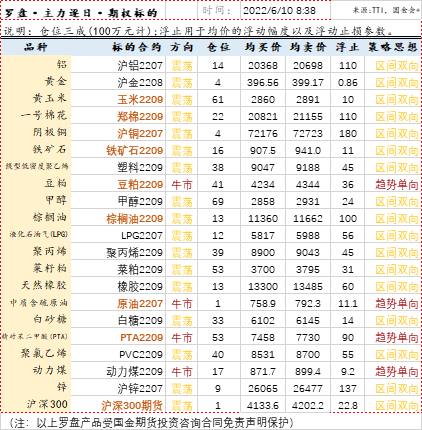422x430 pixels.
Task: Click the stop value 11.1 for 原油2207
Action: [348, 304]
